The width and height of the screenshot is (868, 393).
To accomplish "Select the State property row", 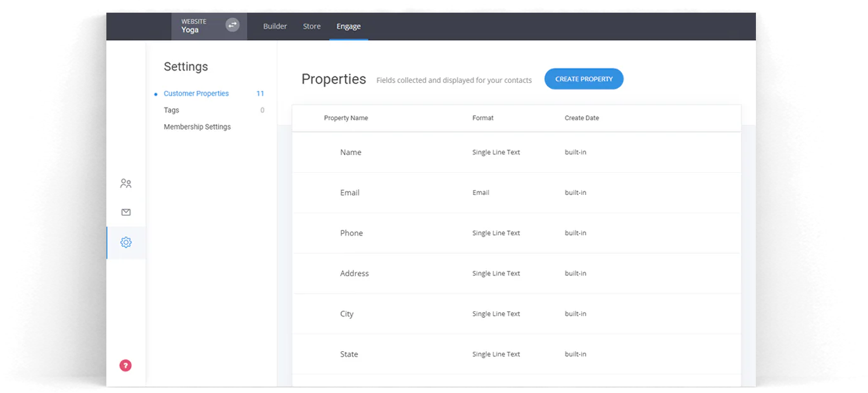I will pyautogui.click(x=348, y=354).
